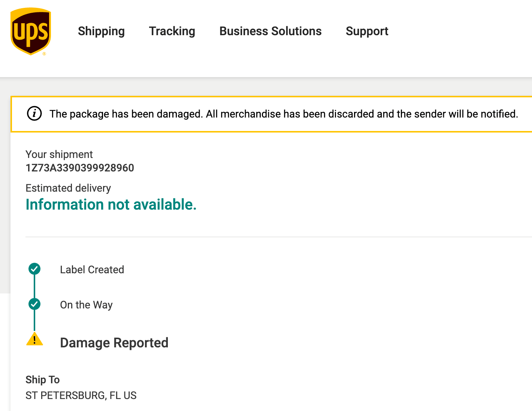Open the Shipping menu
The height and width of the screenshot is (411, 532).
coord(101,31)
